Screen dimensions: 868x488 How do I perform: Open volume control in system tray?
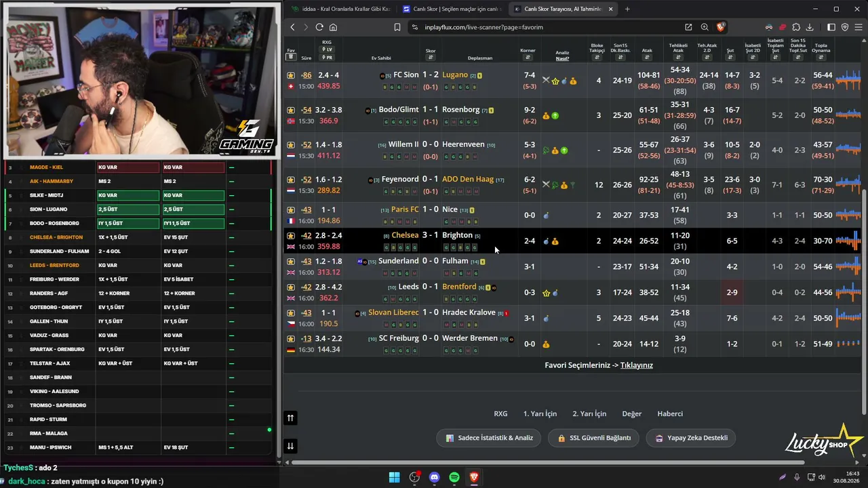click(x=821, y=477)
